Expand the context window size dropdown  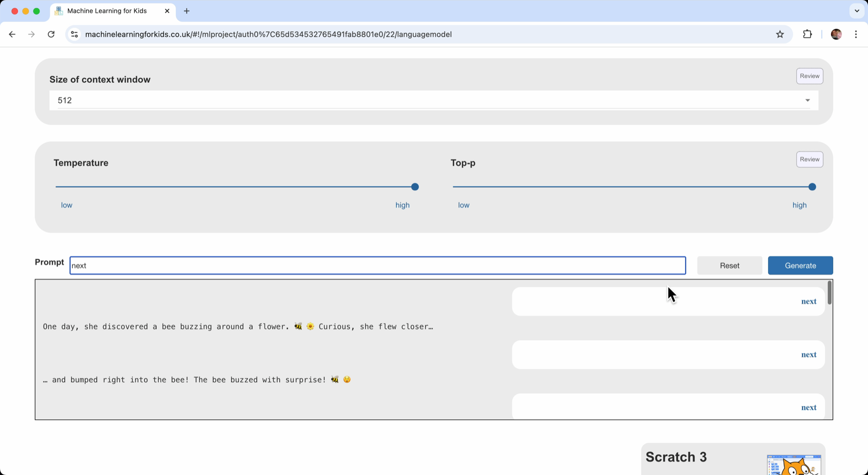click(807, 100)
